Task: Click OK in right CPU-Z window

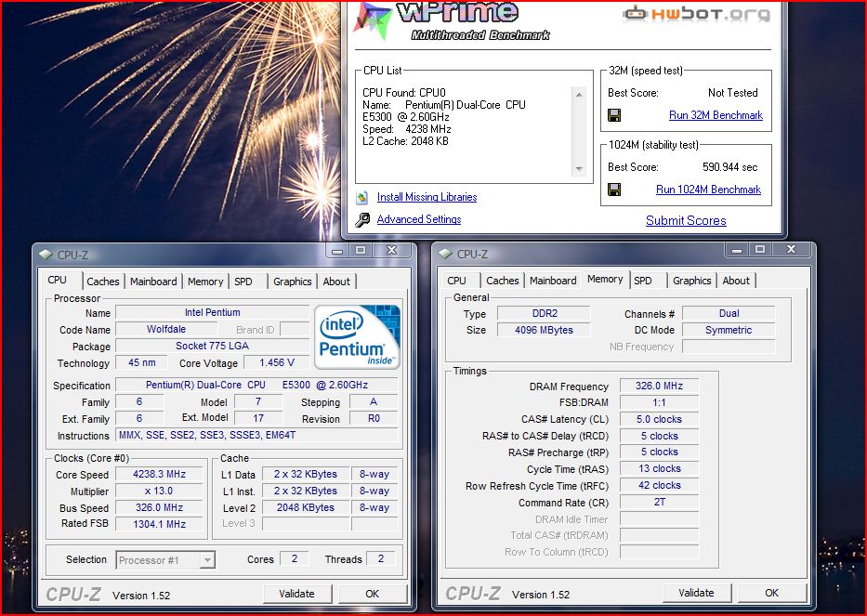Action: coord(772,593)
